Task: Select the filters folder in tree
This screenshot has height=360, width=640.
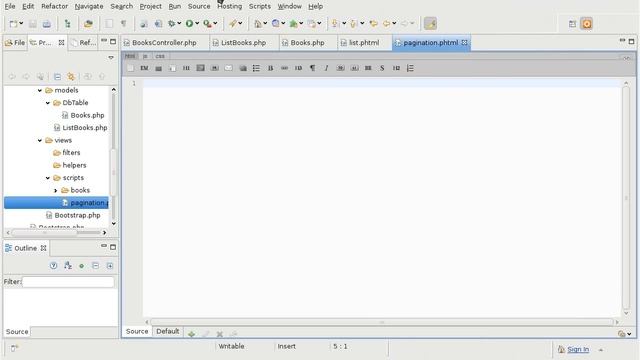Action: pos(71,153)
